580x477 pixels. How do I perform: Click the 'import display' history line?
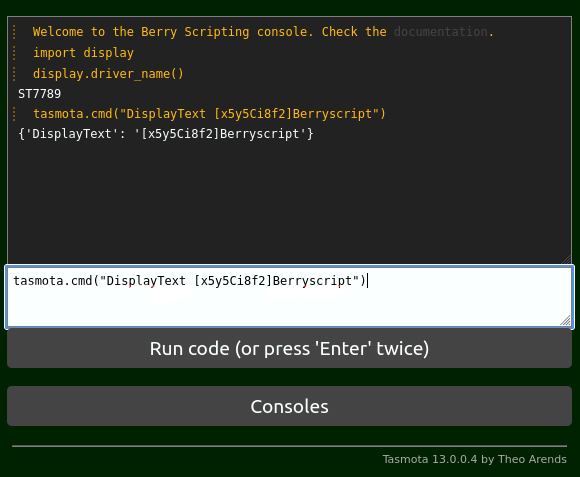[x=83, y=53]
